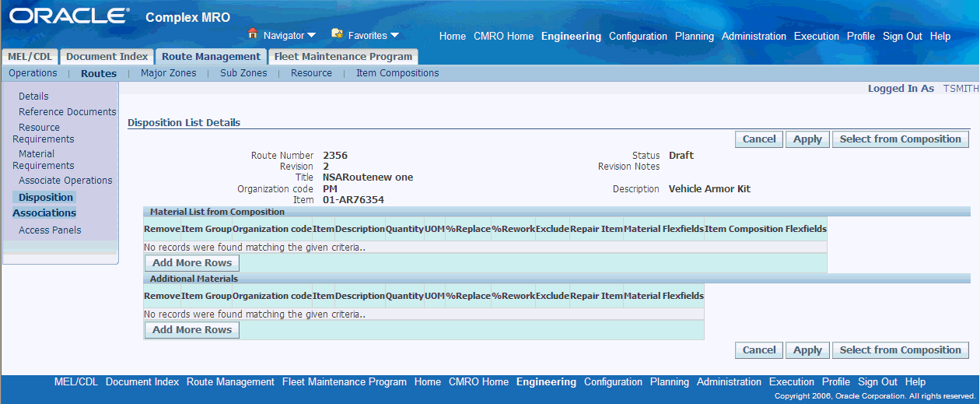Click Document Index in the footer

pyautogui.click(x=142, y=382)
